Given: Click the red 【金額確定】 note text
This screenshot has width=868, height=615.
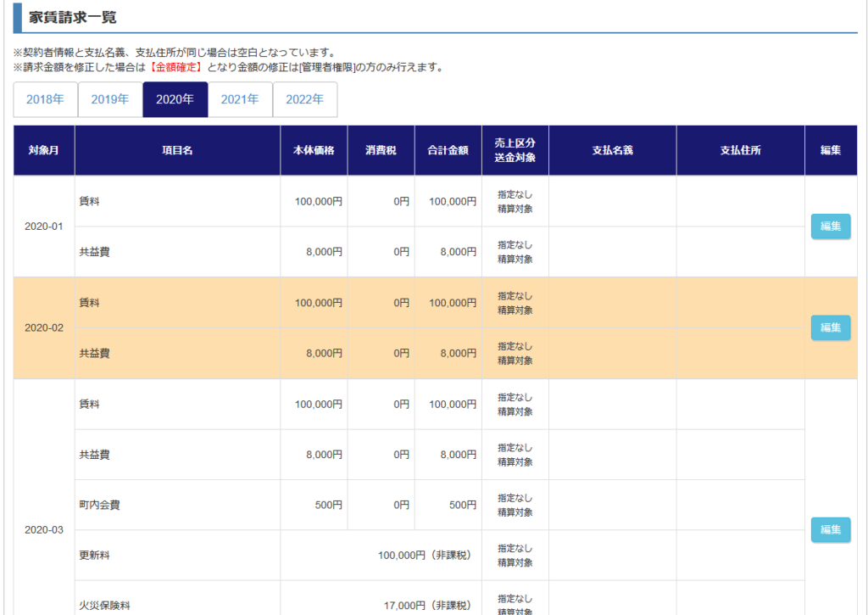Looking at the screenshot, I should [176, 68].
